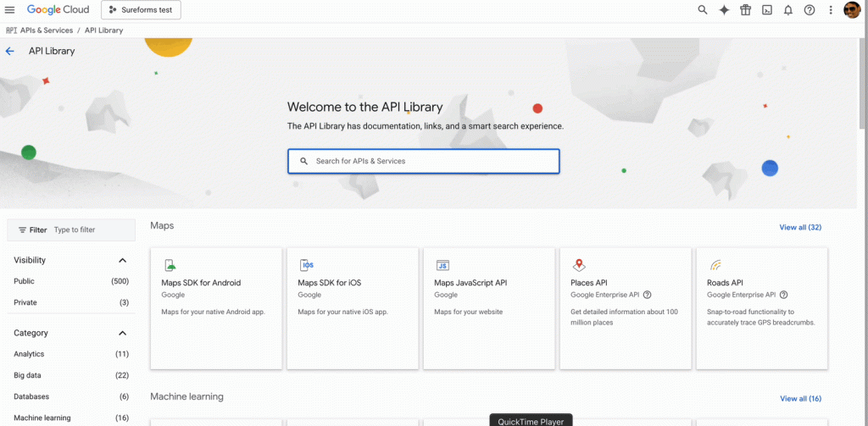This screenshot has width=868, height=426.
Task: View all 16 Machine learning APIs
Action: (800, 398)
